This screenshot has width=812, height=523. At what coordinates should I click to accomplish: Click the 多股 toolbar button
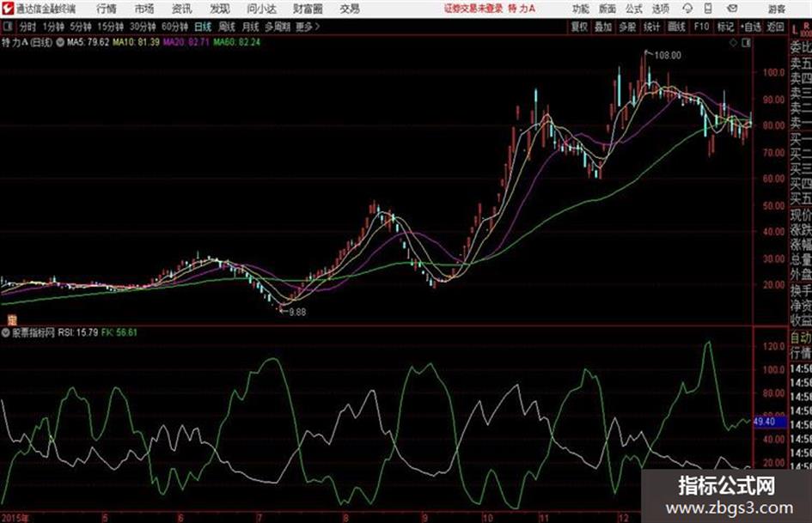click(x=627, y=27)
